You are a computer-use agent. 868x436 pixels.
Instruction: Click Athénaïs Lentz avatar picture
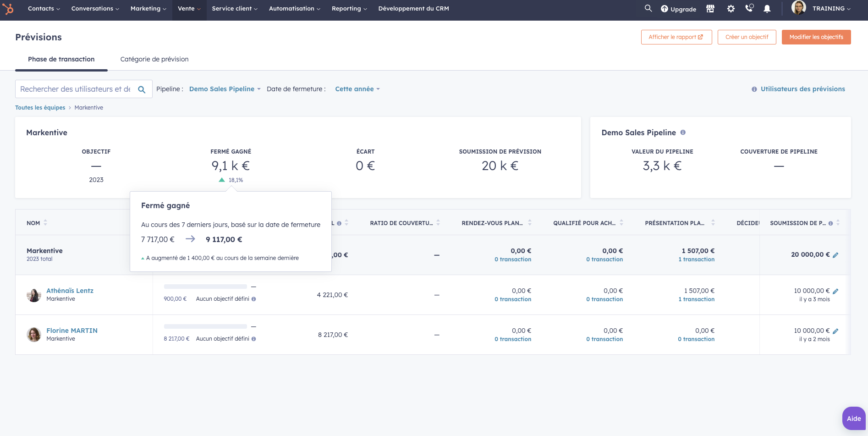click(x=34, y=295)
